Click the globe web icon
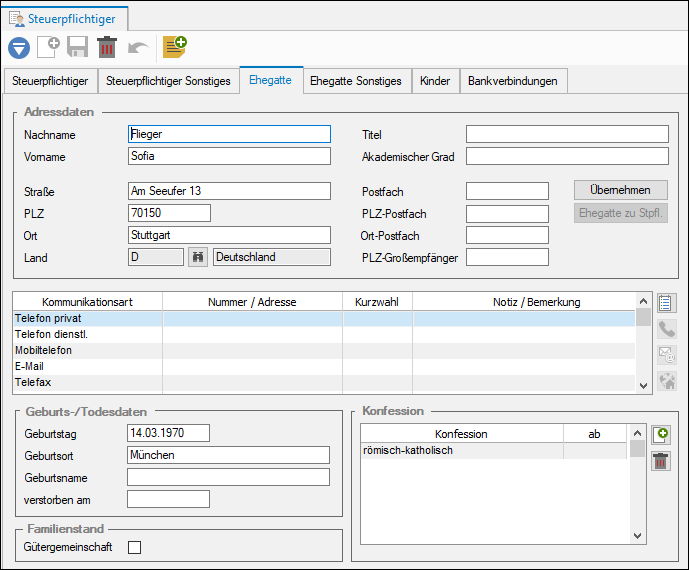 coord(666,381)
